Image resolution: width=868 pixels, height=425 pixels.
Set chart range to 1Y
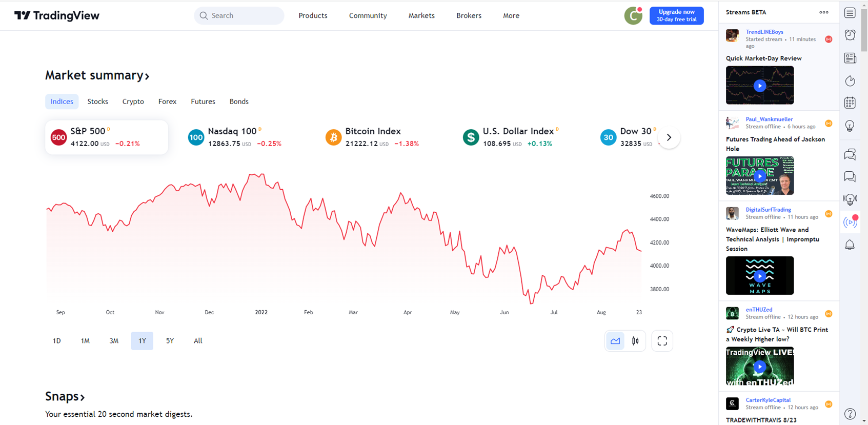(x=142, y=341)
